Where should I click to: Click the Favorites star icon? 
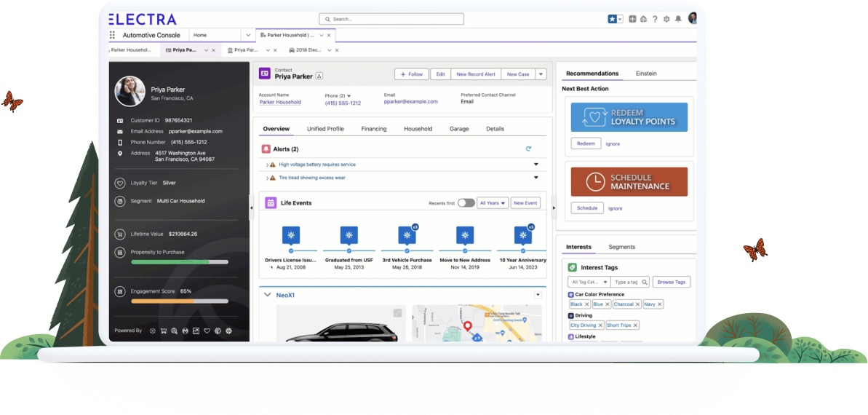[612, 19]
